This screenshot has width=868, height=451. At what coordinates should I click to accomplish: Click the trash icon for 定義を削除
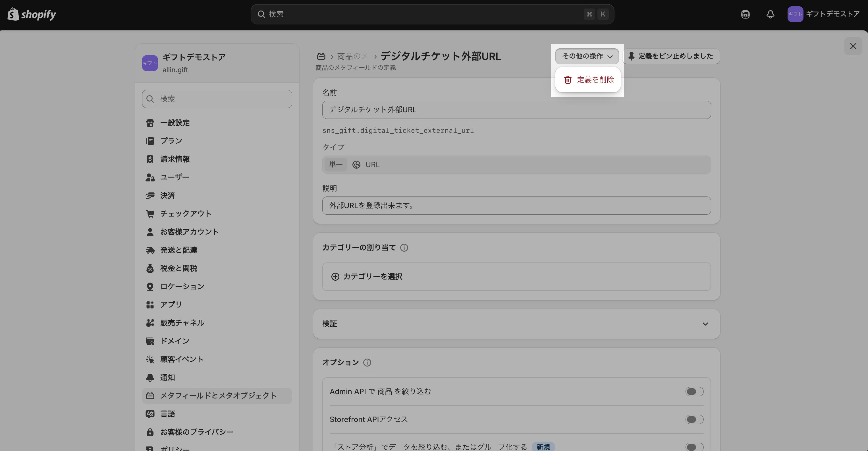pos(568,80)
